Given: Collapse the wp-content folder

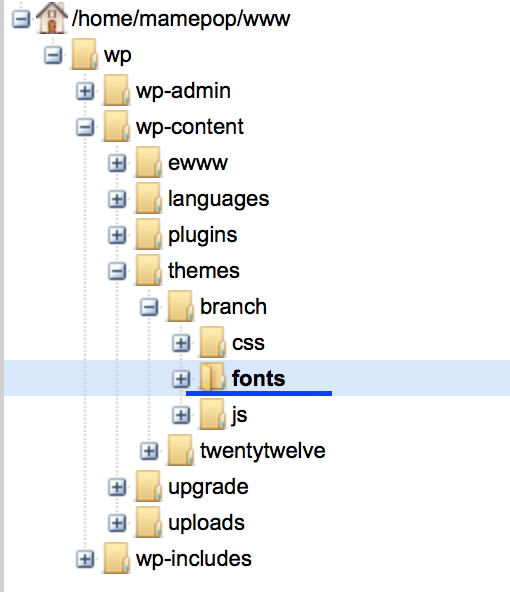Looking at the screenshot, I should 85,127.
